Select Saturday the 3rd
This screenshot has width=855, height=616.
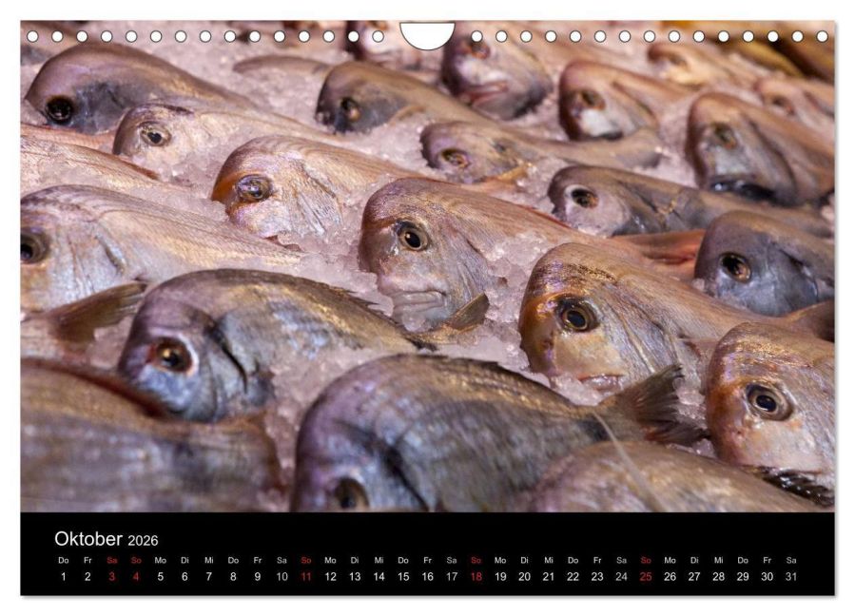pos(112,576)
